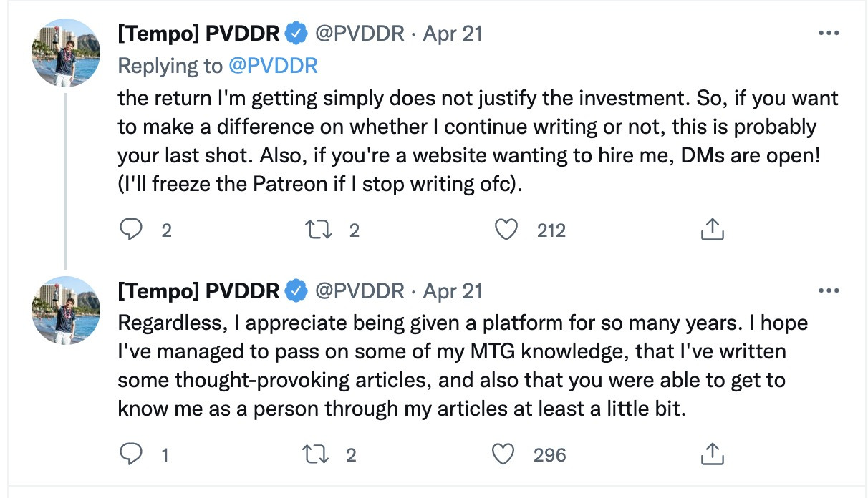Click the second tweet's @PVDDR handle
Screen dimensions: 868x498
point(360,291)
